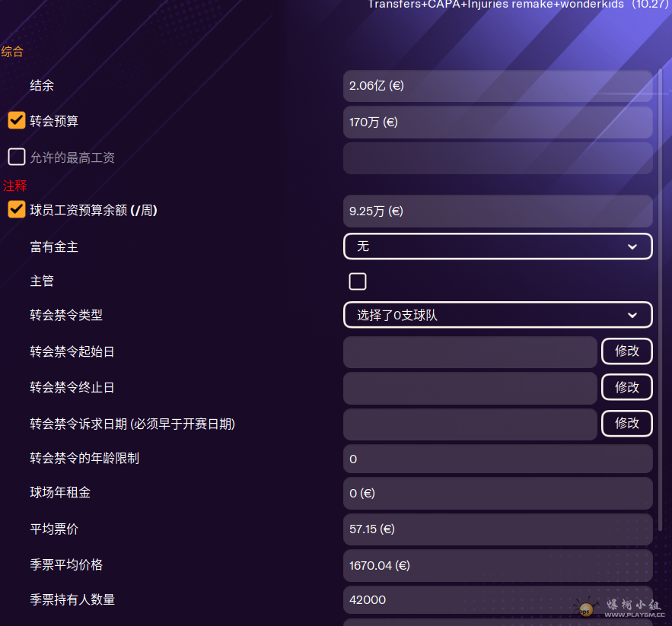Open the 富有金主 dropdown showing 无
The height and width of the screenshot is (626, 672).
(498, 246)
